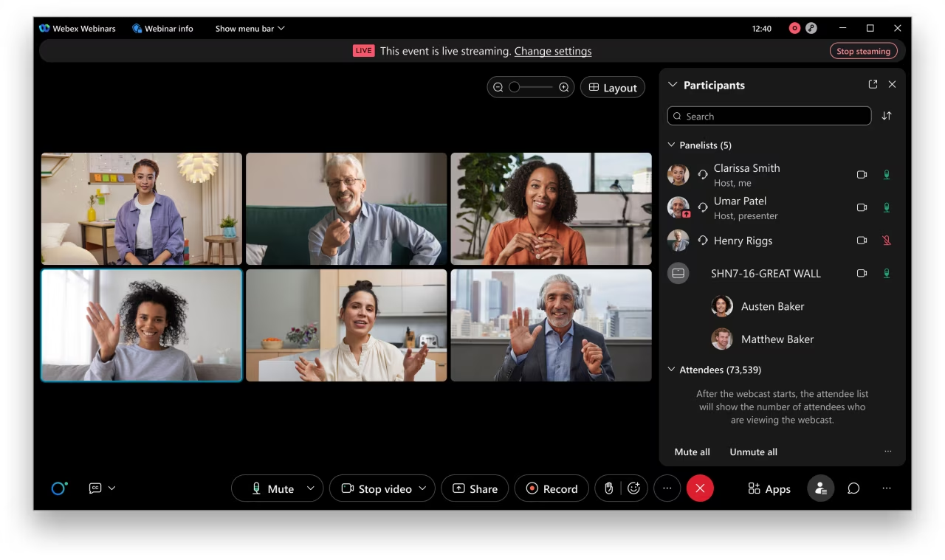The width and height of the screenshot is (945, 560).
Task: Click Henry Riggs' avatar
Action: pyautogui.click(x=678, y=241)
